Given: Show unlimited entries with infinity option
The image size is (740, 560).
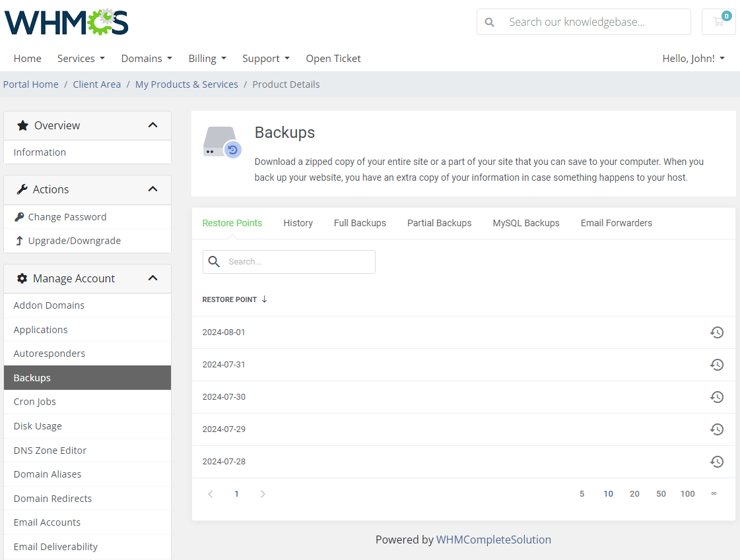Looking at the screenshot, I should coord(714,493).
